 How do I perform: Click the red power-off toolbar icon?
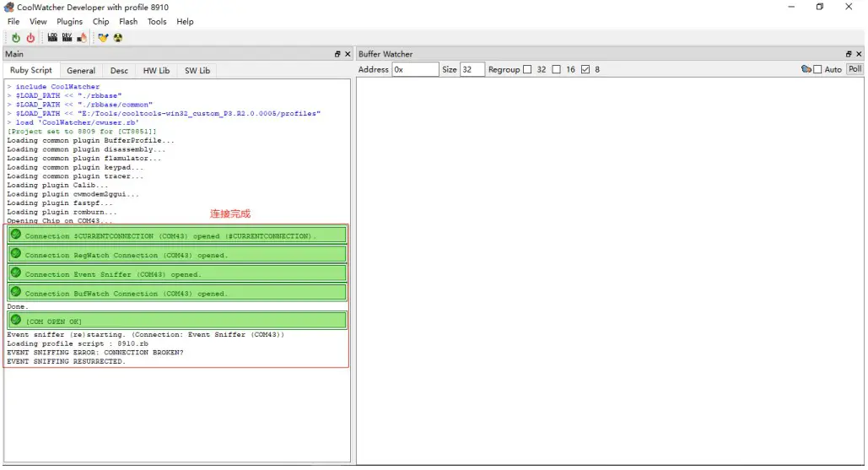(30, 38)
